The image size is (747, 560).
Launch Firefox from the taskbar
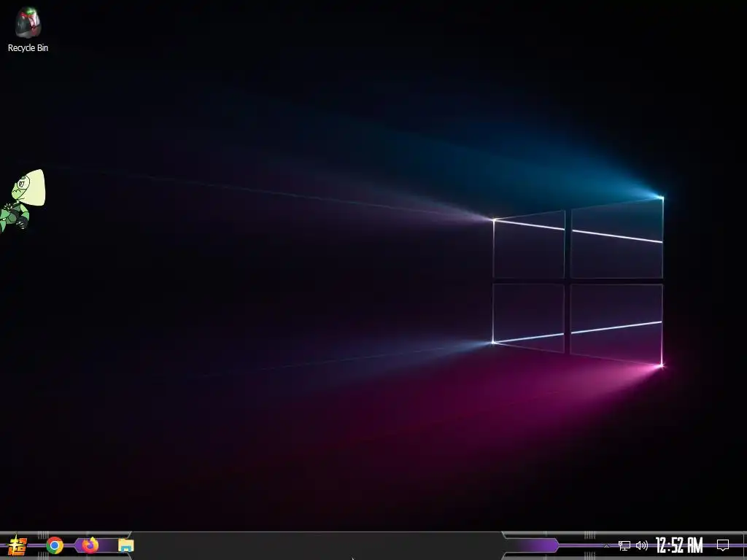[x=90, y=545]
